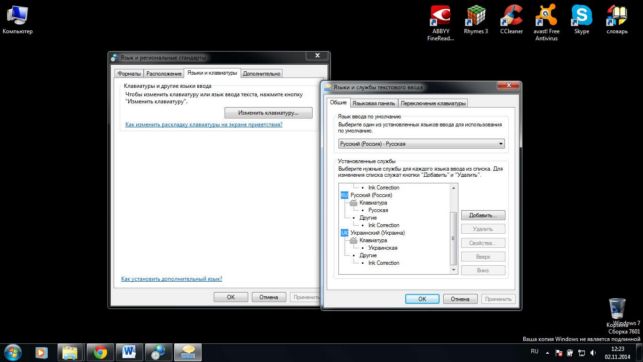Click the RU language indicator in tray
Image resolution: width=643 pixels, height=362 pixels.
pyautogui.click(x=534, y=352)
